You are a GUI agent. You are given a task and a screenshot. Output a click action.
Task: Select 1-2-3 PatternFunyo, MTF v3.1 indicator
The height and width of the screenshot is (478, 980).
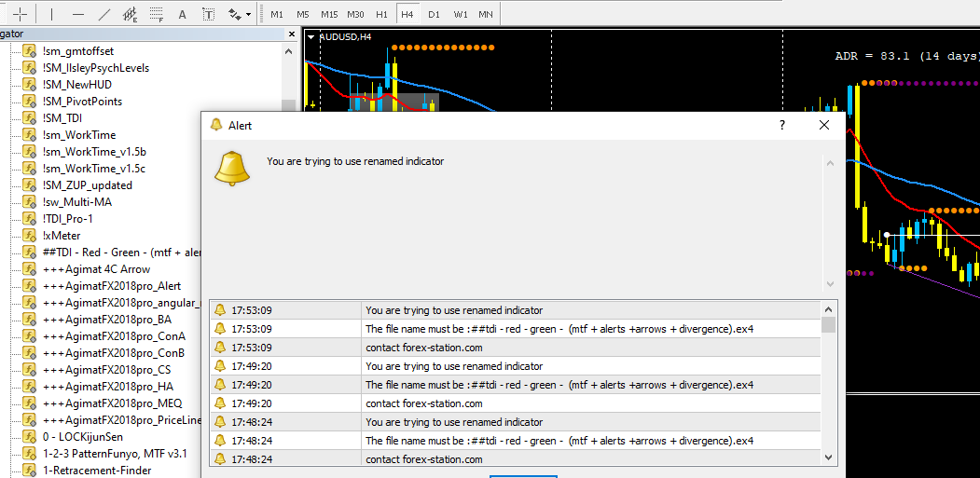115,455
